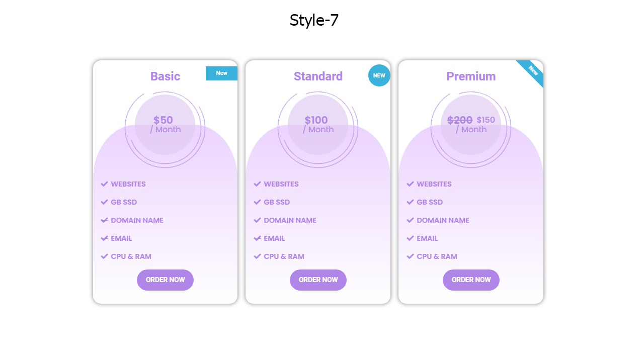Click the rectangular New badge on Basic card
The width and height of the screenshot is (644, 362).
(x=221, y=73)
